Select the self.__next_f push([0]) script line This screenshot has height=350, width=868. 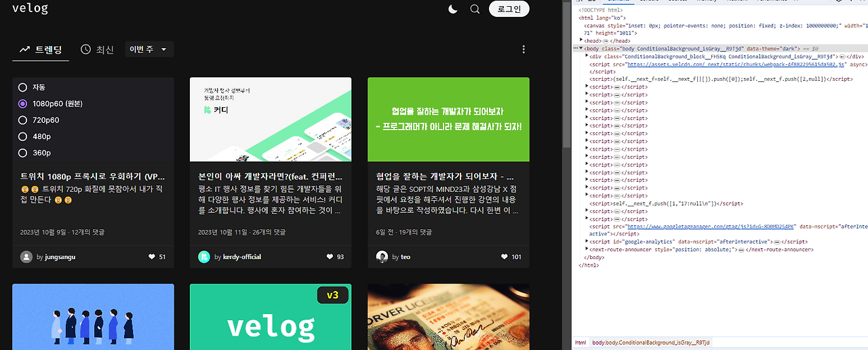tap(721, 79)
